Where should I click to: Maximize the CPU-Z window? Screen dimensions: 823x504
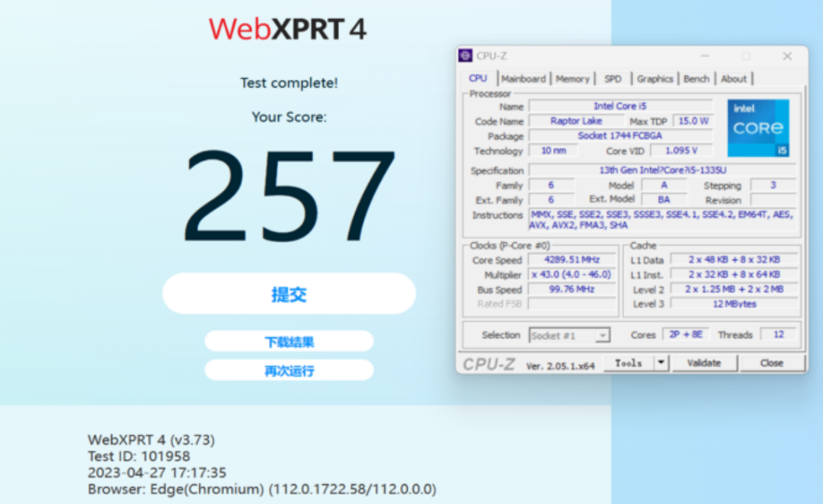[746, 56]
